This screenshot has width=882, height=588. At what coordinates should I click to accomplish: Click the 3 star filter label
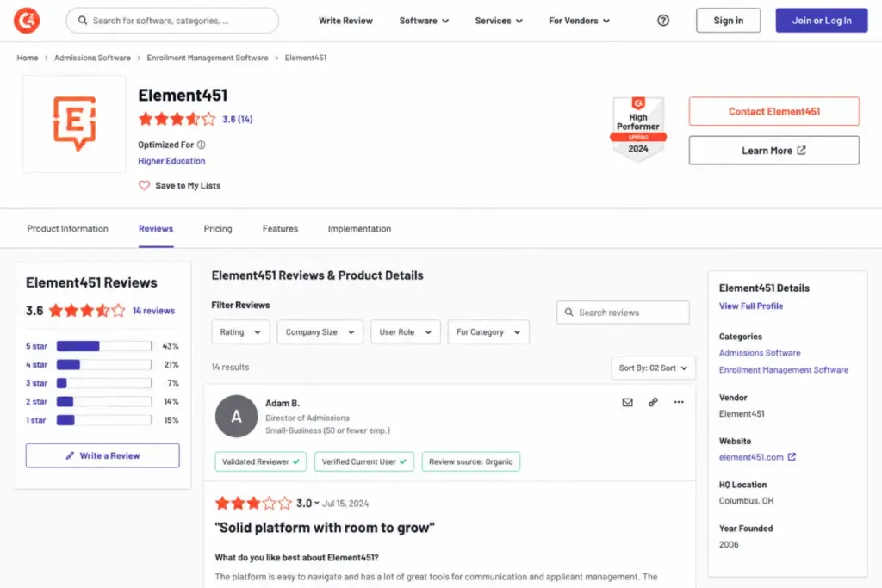coord(36,383)
